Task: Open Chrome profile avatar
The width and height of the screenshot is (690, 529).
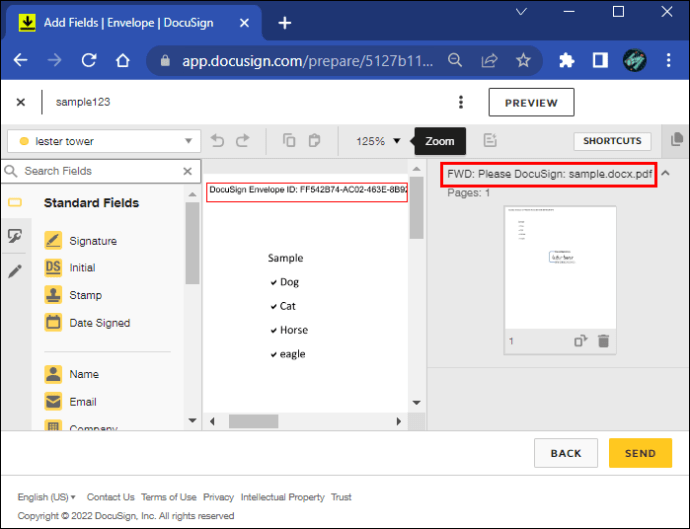Action: point(635,60)
